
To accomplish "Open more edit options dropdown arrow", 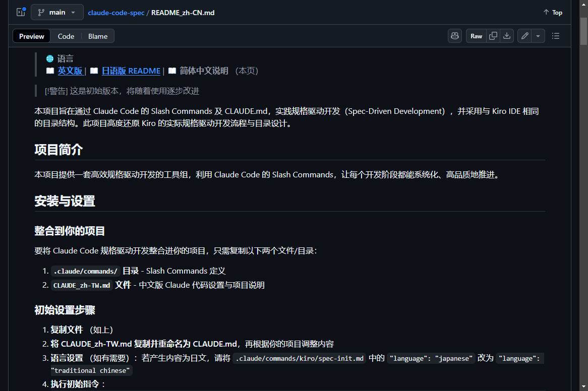I will pyautogui.click(x=538, y=36).
